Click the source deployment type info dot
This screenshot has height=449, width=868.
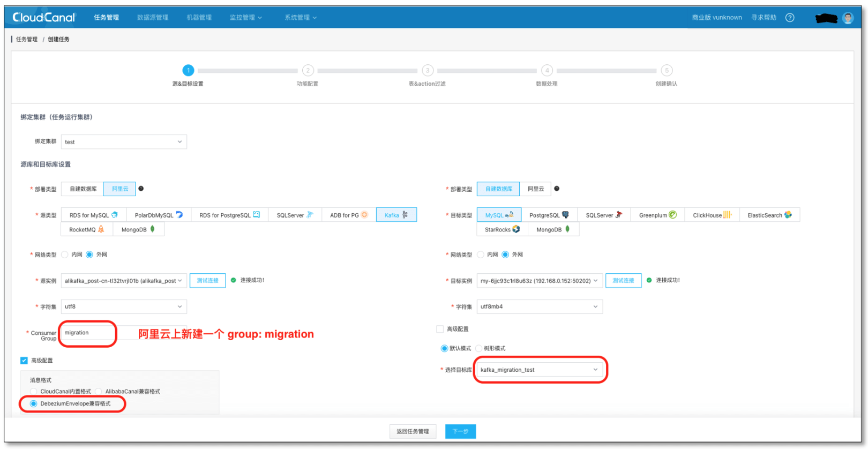click(141, 189)
